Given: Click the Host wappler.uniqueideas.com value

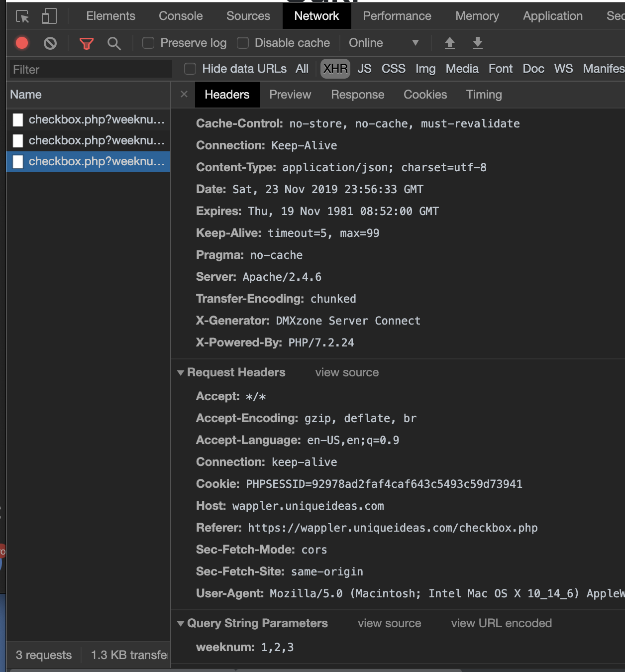Looking at the screenshot, I should 308,506.
